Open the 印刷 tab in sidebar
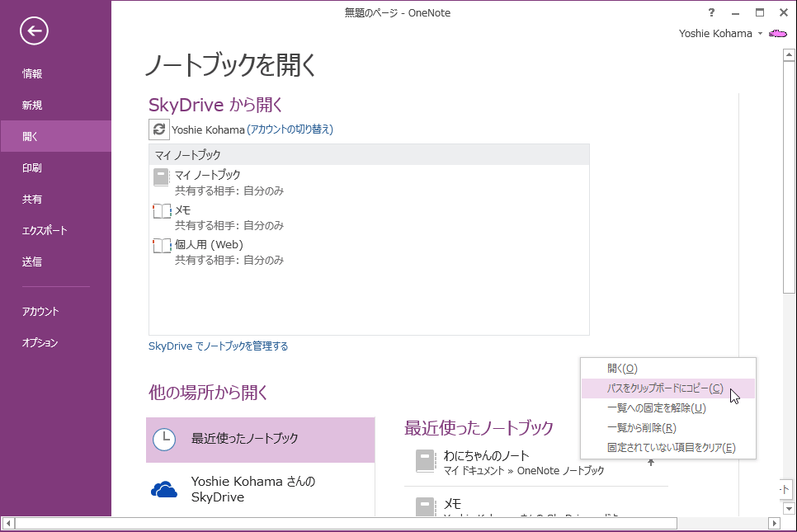The image size is (797, 532). pyautogui.click(x=32, y=168)
